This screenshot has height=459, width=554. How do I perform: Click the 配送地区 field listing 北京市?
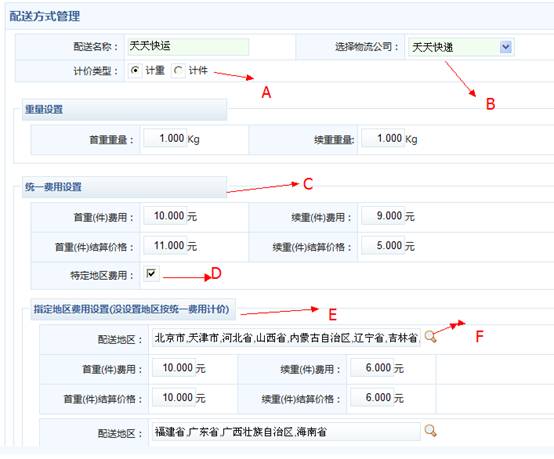pyautogui.click(x=286, y=337)
